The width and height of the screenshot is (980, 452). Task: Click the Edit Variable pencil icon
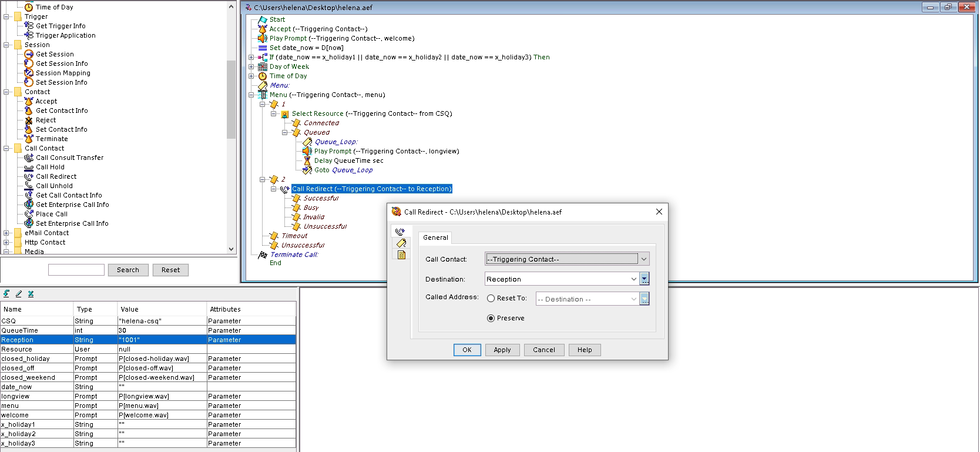click(19, 294)
